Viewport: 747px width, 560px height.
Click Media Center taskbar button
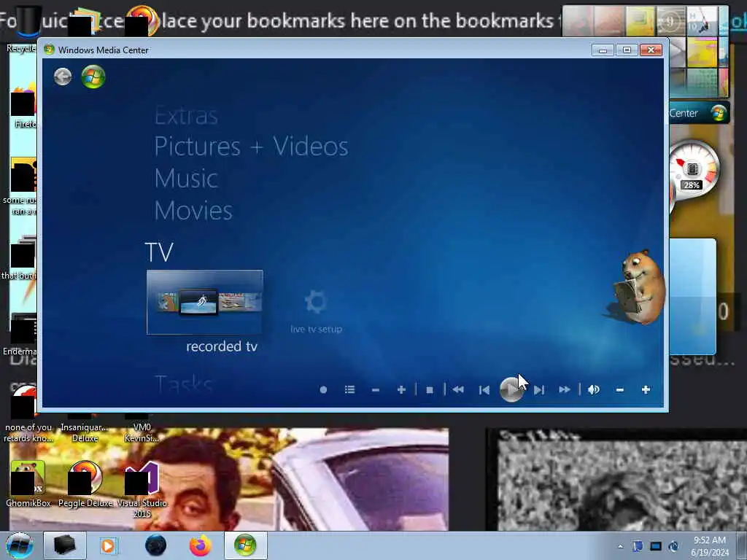pos(245,545)
